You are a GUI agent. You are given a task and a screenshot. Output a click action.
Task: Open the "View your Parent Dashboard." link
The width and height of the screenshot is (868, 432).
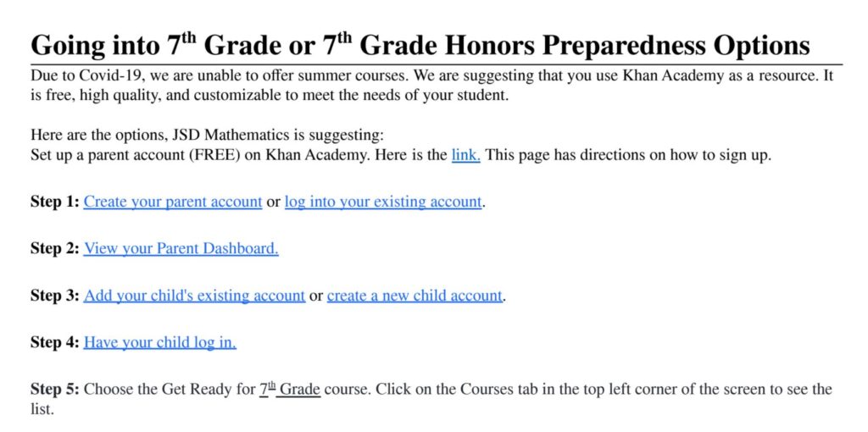click(181, 248)
